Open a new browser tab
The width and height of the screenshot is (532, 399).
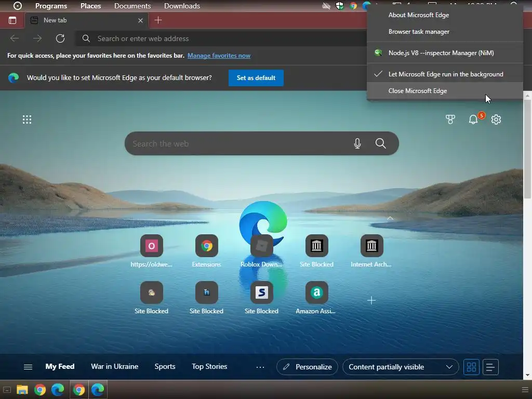[158, 20]
